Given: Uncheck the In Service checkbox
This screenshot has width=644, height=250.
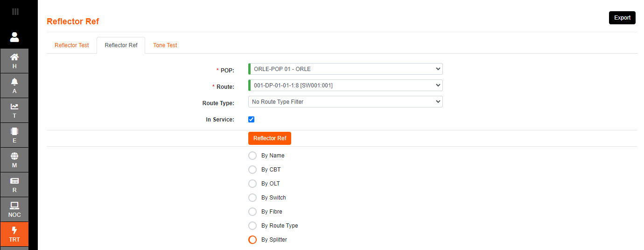Looking at the screenshot, I should [x=252, y=119].
